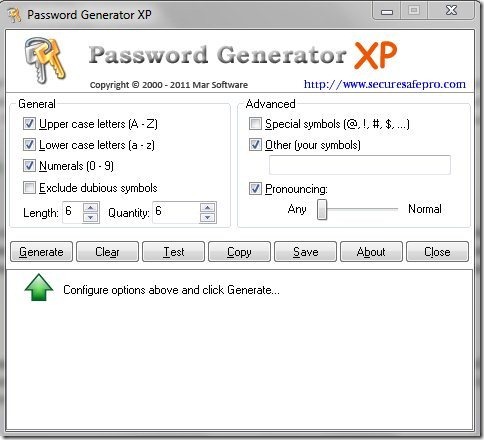The height and width of the screenshot is (440, 484).
Task: Click the green up arrow icon
Action: coord(39,287)
